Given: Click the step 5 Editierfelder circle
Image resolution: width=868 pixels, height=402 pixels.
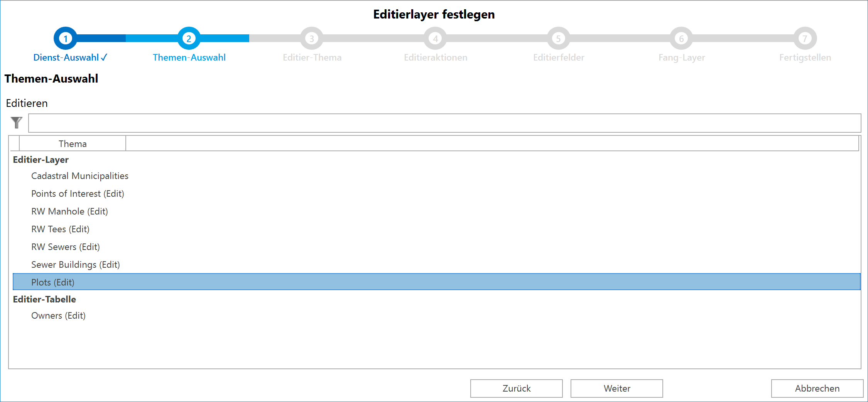Looking at the screenshot, I should coord(558,38).
